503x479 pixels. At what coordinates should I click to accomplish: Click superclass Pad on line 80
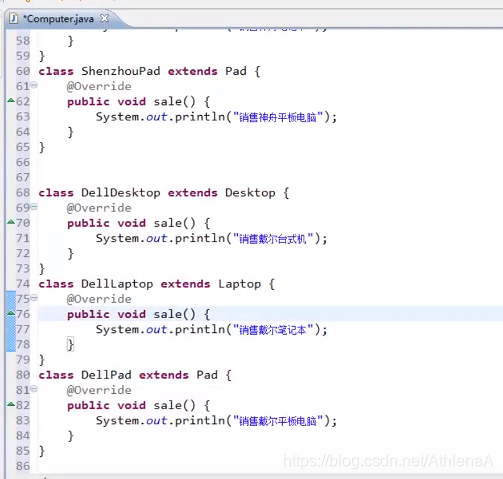207,375
